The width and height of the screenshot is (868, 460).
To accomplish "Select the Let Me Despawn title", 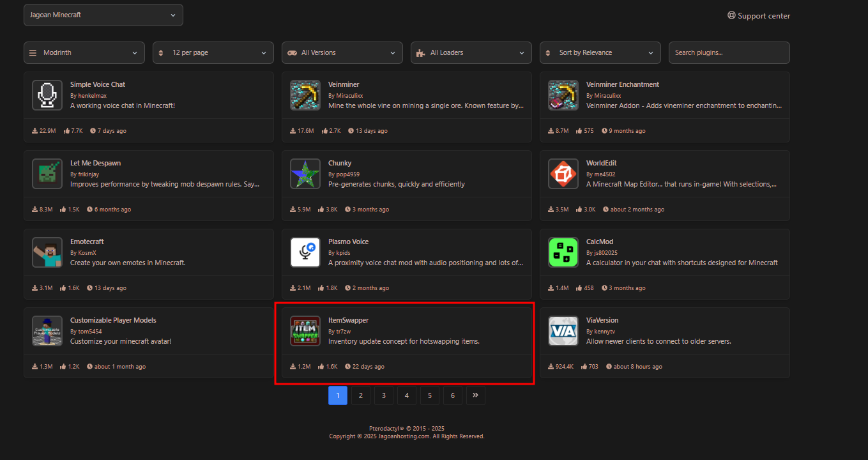I will (95, 163).
